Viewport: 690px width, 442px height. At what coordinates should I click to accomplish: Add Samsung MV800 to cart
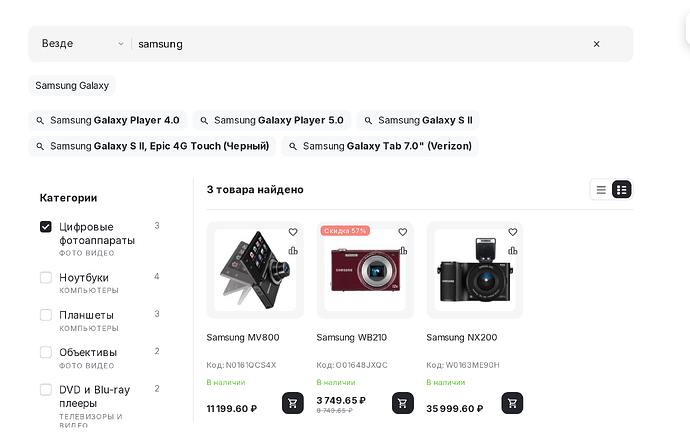coord(293,403)
